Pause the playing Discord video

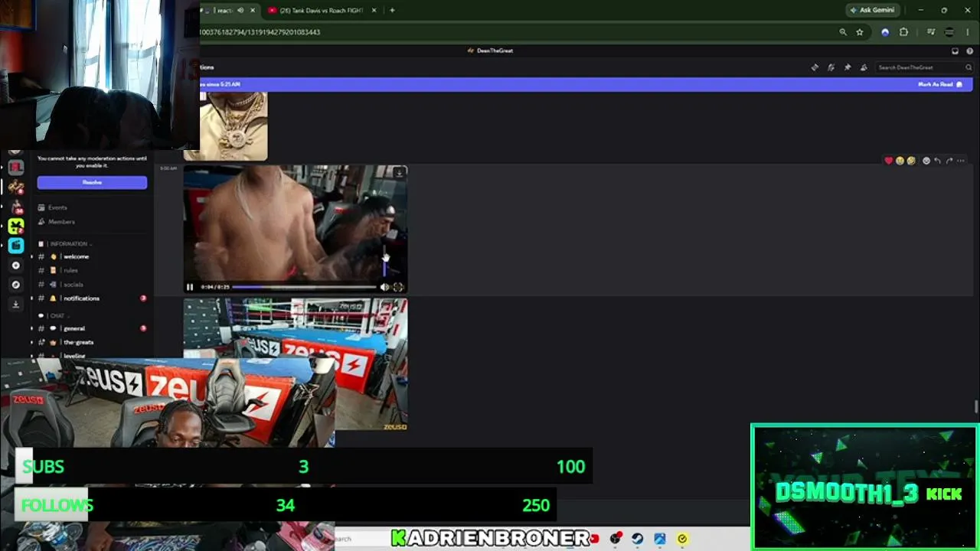[190, 287]
